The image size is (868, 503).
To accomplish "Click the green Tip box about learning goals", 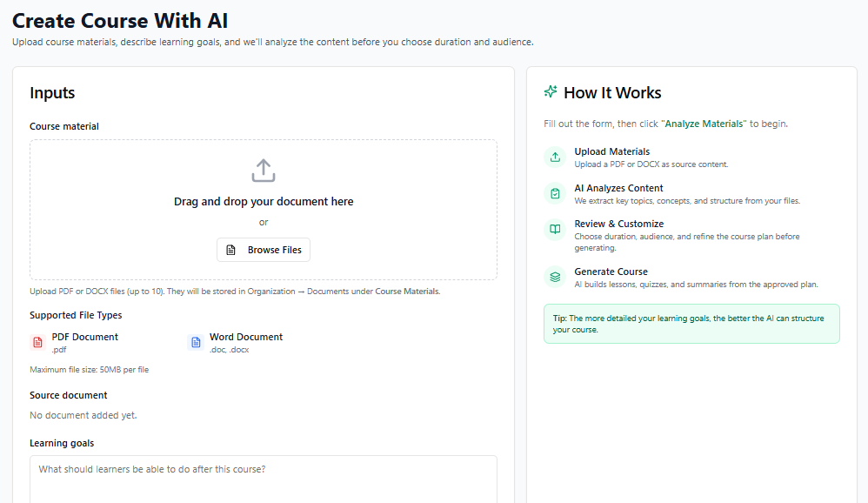I will click(x=691, y=324).
